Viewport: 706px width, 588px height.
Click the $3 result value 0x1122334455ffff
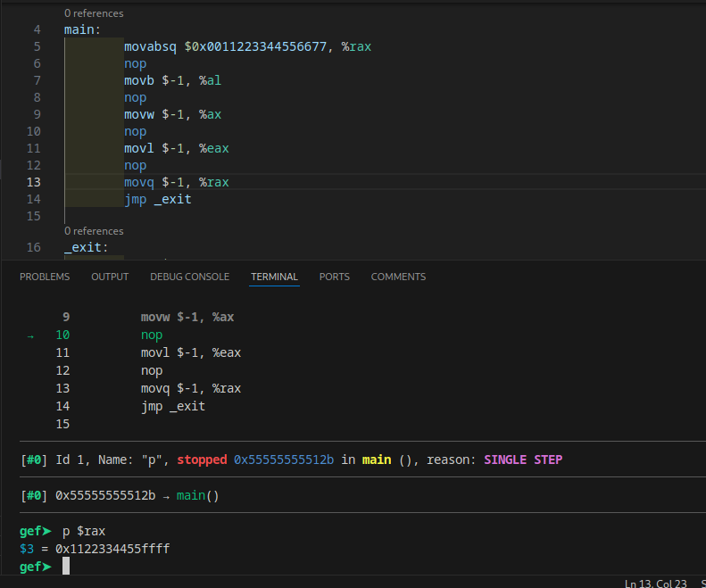(112, 549)
